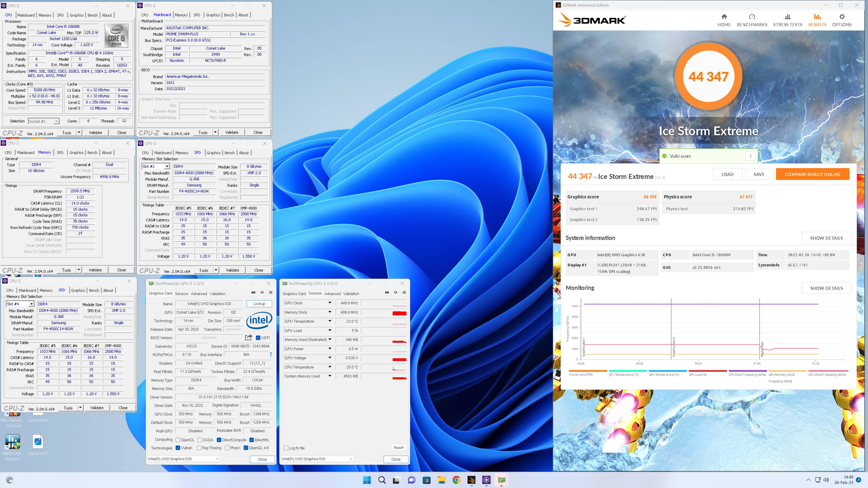Switch to Graphics tab in CPU-Z Mainboard window
Image resolution: width=868 pixels, height=488 pixels.
pos(213,15)
